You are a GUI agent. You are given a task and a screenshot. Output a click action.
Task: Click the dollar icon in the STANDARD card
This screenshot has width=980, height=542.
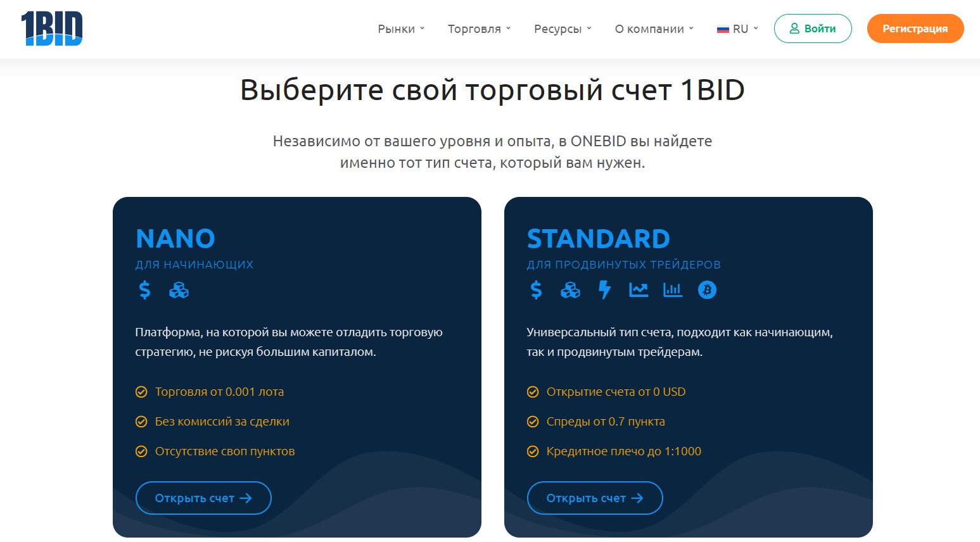click(x=537, y=290)
